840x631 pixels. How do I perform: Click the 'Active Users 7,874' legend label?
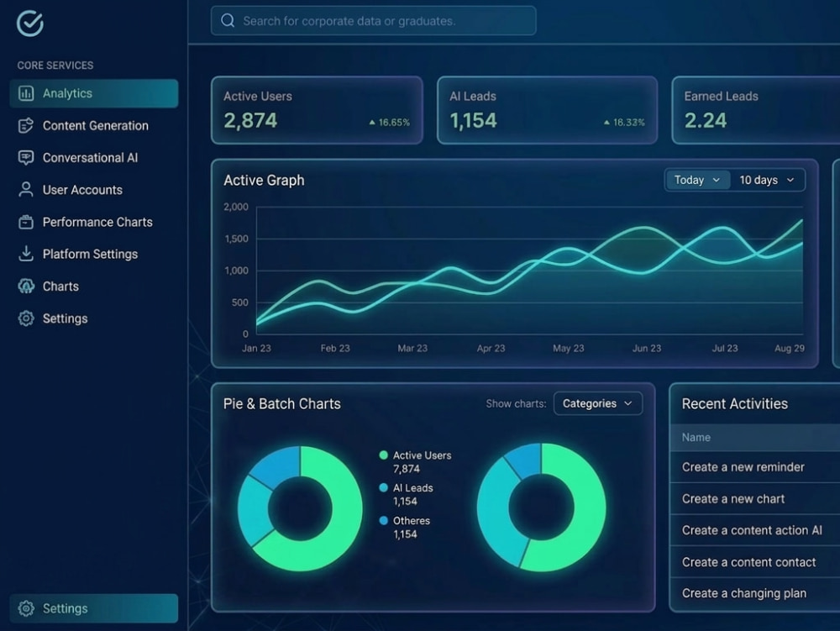(x=423, y=462)
